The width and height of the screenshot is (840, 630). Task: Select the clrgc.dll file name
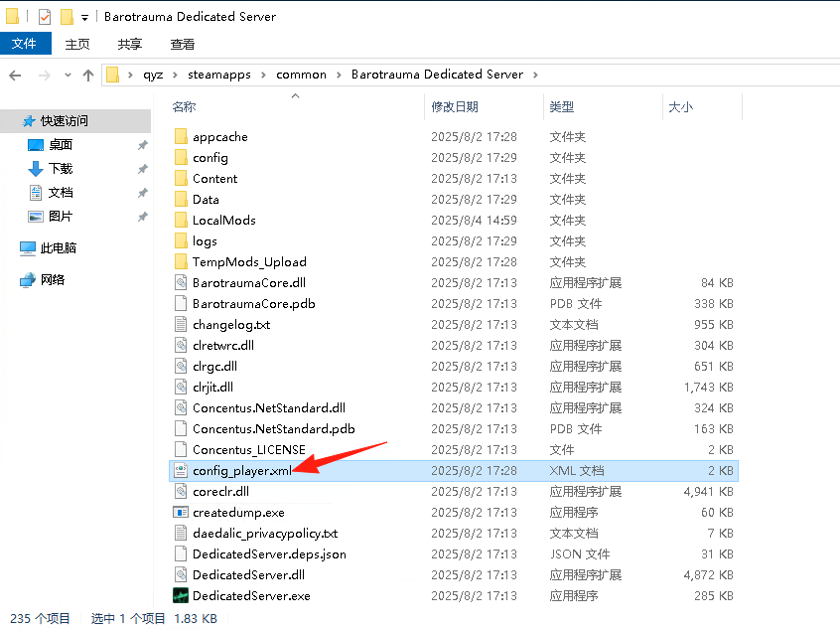pos(214,367)
